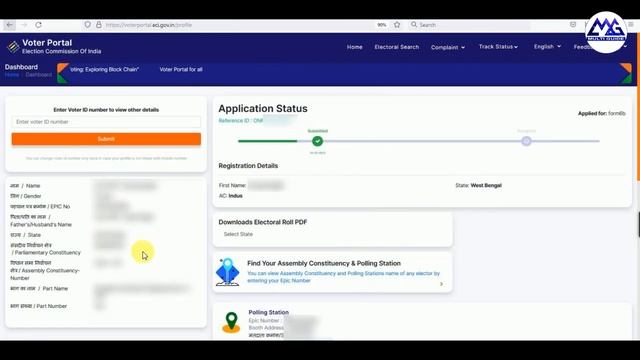Click the browser back arrow
Screen dimensions: 640x360
point(9,25)
